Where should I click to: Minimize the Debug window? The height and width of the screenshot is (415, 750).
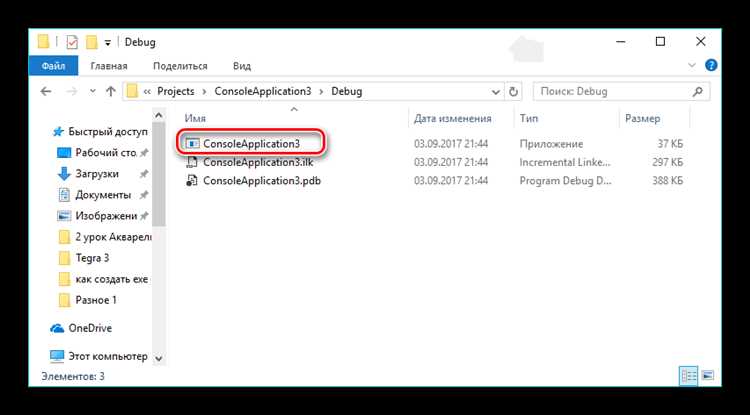(x=620, y=42)
